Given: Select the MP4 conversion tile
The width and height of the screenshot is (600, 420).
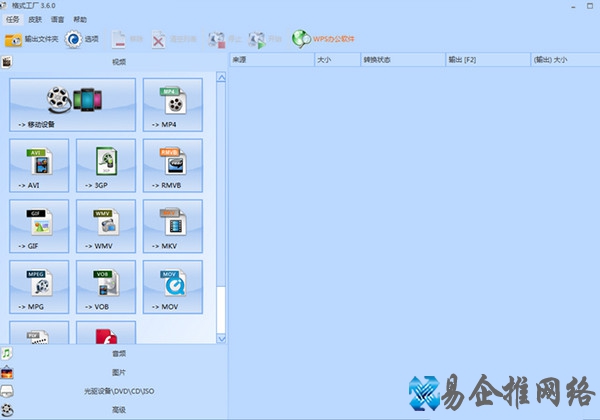Looking at the screenshot, I should (173, 105).
